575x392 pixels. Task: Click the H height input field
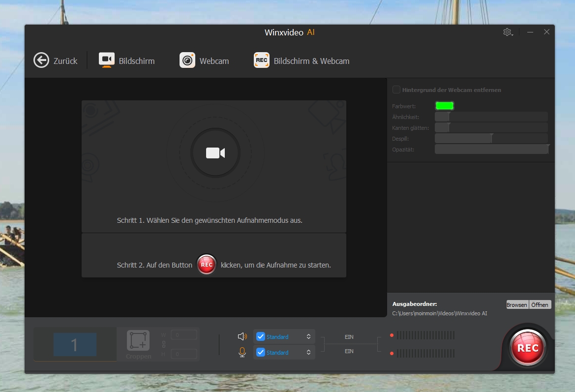[x=184, y=354]
